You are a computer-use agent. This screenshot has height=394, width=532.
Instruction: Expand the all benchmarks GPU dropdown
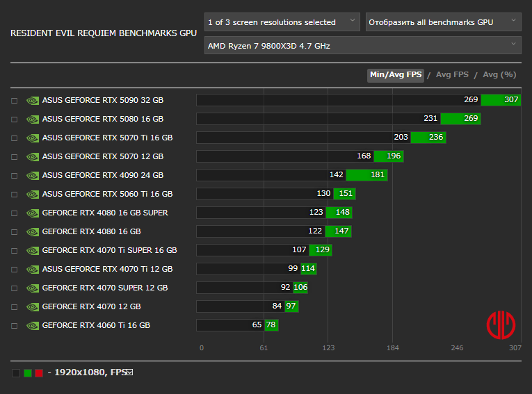coord(443,22)
